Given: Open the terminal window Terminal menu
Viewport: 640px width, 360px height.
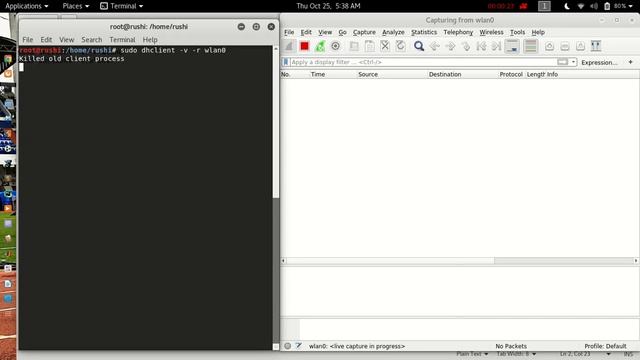Looking at the screenshot, I should pyautogui.click(x=122, y=40).
